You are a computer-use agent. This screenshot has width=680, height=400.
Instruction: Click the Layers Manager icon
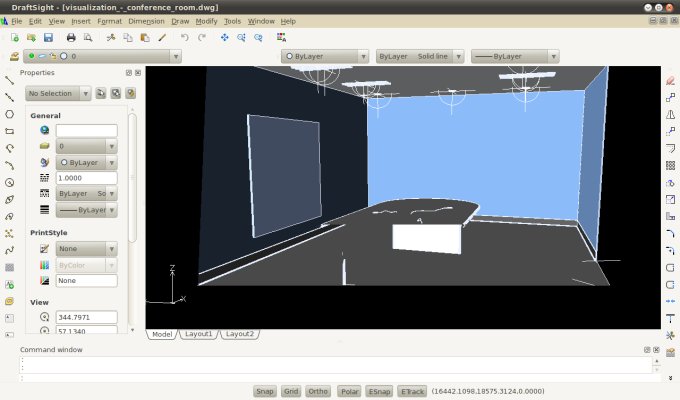coord(14,56)
